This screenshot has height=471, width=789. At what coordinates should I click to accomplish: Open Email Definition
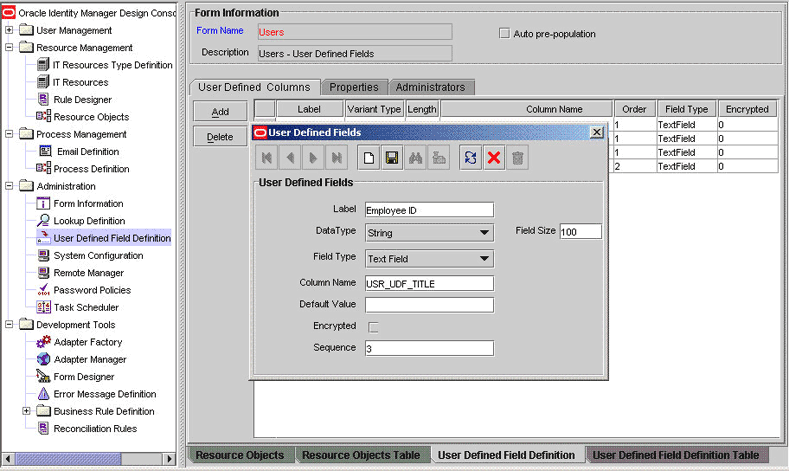point(88,151)
